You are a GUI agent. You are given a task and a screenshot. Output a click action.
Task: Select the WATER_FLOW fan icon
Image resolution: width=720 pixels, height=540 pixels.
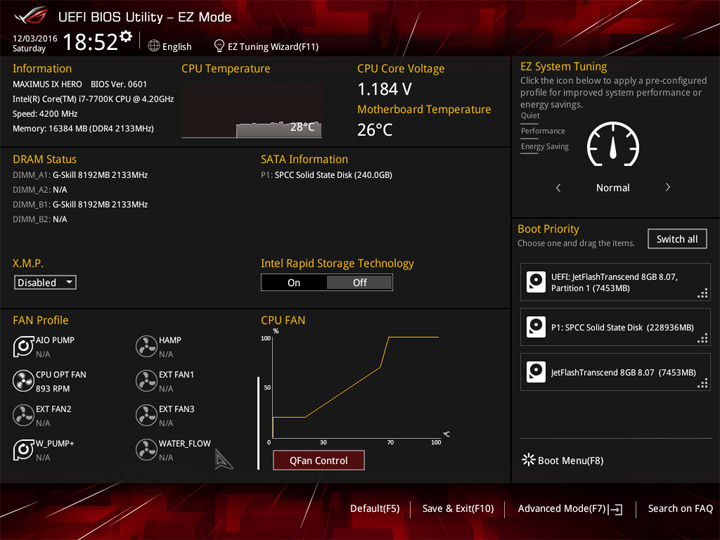click(x=146, y=450)
